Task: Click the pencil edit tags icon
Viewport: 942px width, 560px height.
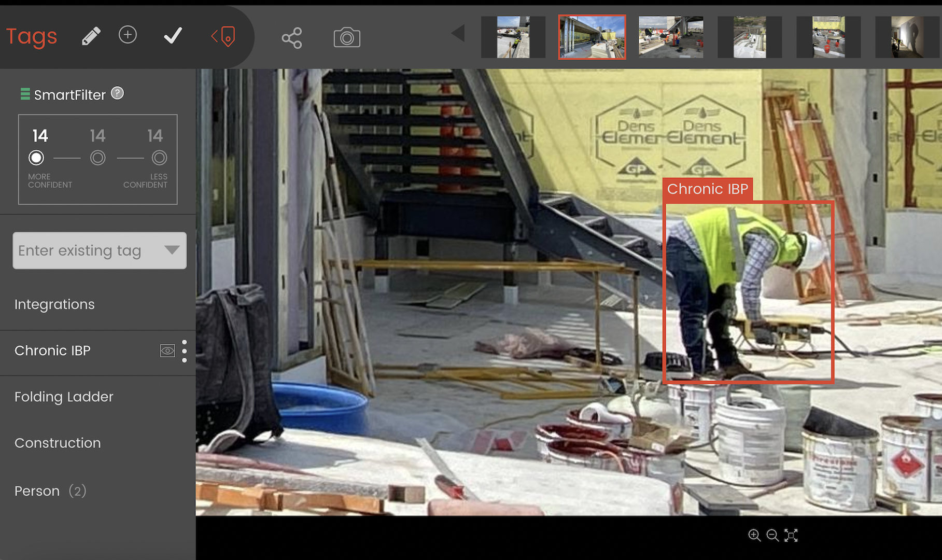Action: 91,36
